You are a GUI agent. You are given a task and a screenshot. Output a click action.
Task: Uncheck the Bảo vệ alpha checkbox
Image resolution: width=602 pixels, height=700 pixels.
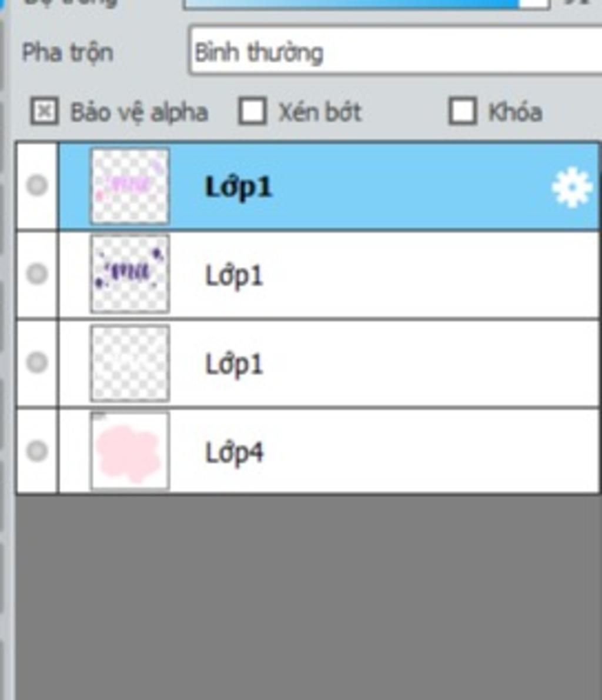(x=44, y=111)
